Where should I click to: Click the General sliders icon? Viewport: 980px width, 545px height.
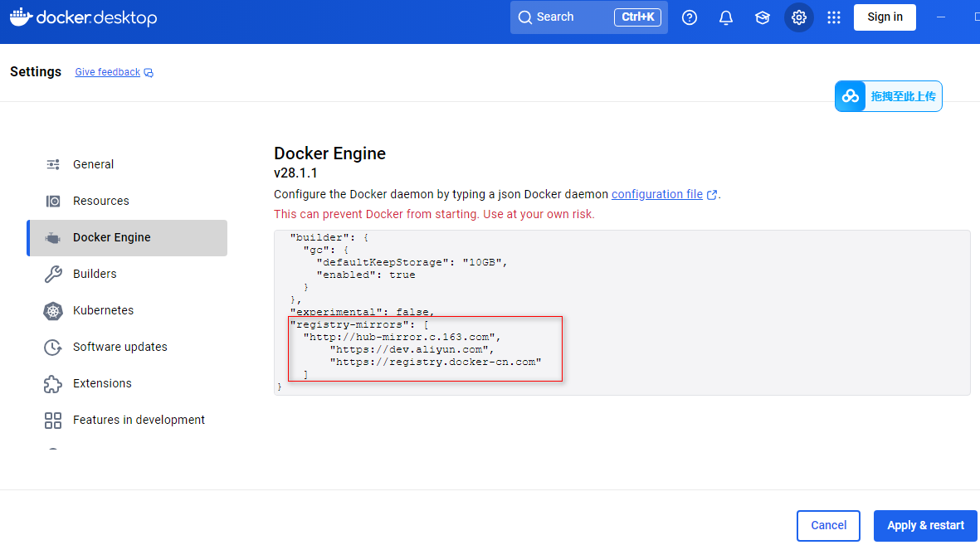pyautogui.click(x=53, y=164)
